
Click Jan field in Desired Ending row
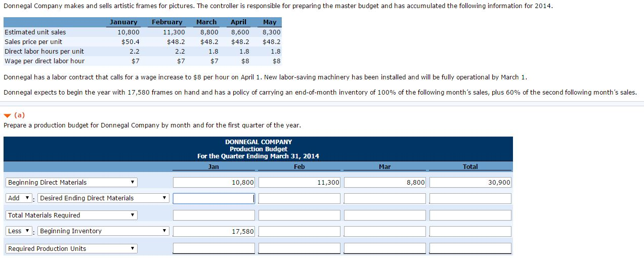pyautogui.click(x=214, y=198)
